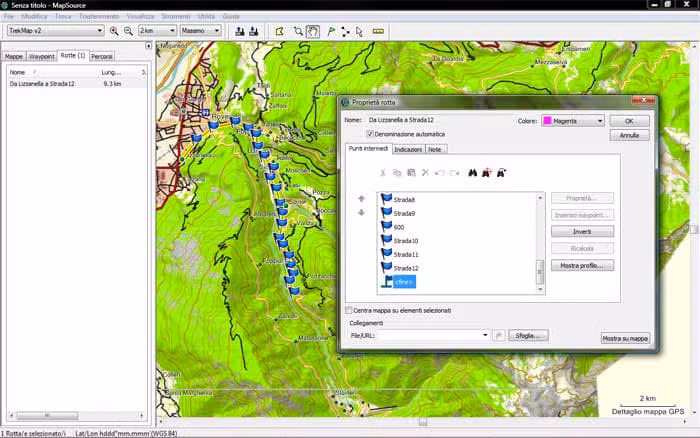Select the distance measure ruler tool
The image size is (700, 438).
pyautogui.click(x=378, y=31)
